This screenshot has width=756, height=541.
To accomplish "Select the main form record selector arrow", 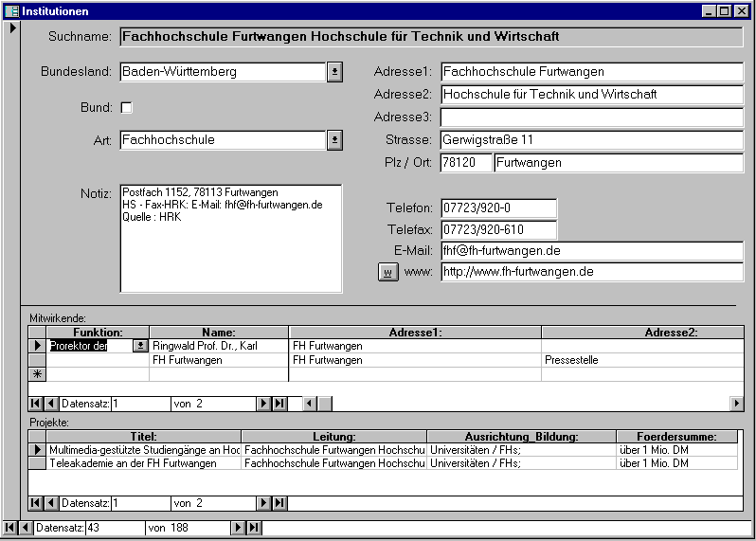I will [x=12, y=28].
